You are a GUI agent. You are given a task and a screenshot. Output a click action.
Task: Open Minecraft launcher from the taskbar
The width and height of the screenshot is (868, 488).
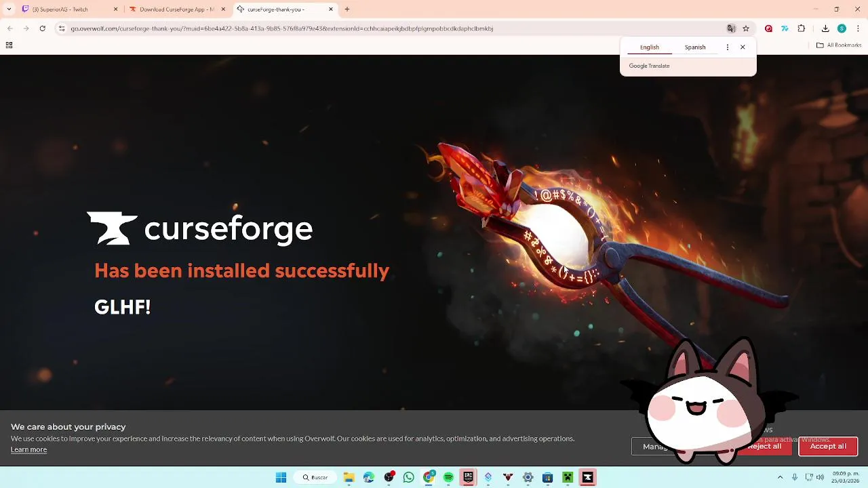point(568,478)
